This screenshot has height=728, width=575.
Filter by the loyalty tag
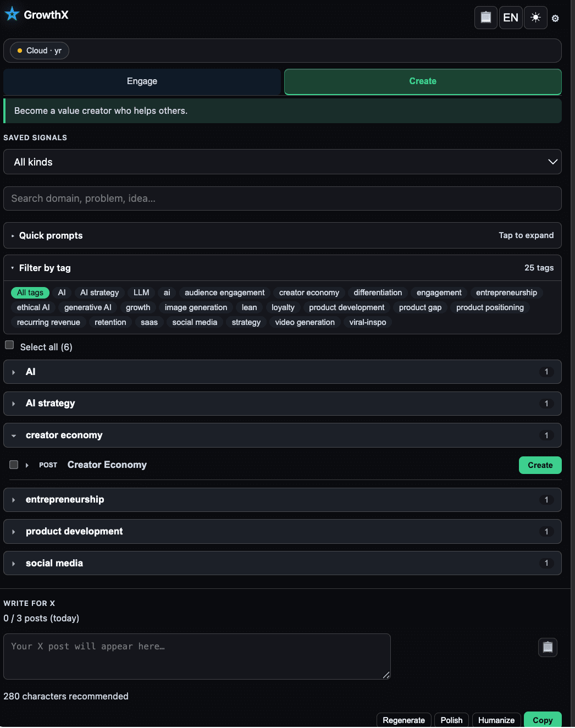click(283, 307)
